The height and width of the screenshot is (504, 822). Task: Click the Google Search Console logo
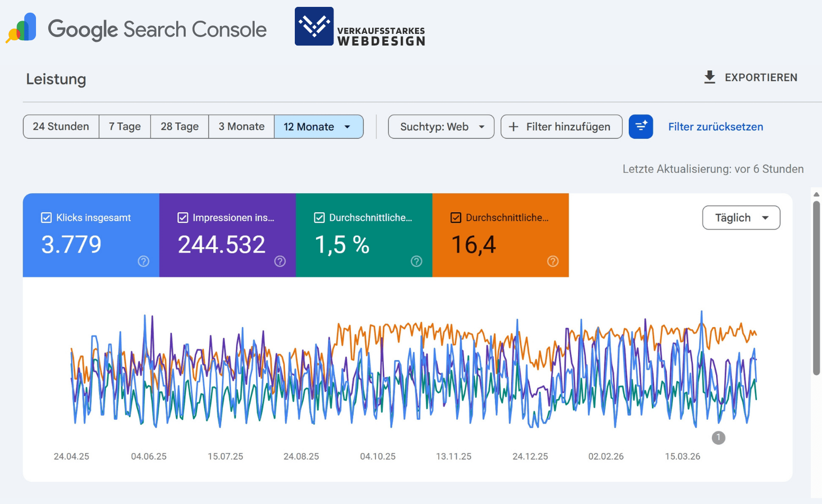[x=136, y=29]
